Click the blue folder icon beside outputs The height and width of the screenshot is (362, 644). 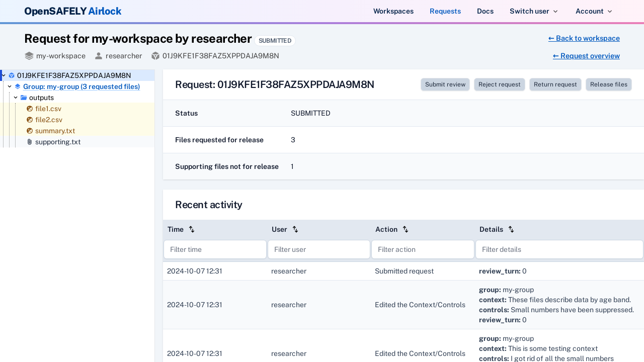[x=23, y=98]
